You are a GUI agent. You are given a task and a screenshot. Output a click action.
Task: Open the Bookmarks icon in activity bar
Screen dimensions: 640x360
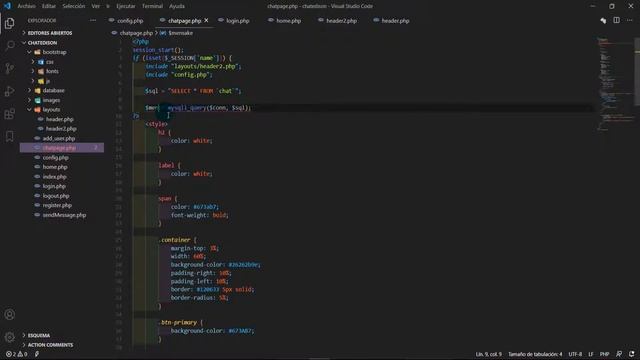(9, 136)
